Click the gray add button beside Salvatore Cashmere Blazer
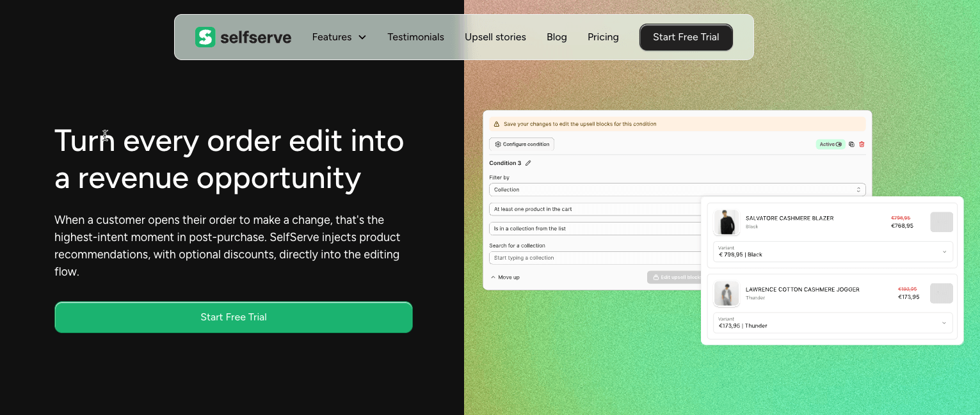The height and width of the screenshot is (415, 980). (942, 222)
